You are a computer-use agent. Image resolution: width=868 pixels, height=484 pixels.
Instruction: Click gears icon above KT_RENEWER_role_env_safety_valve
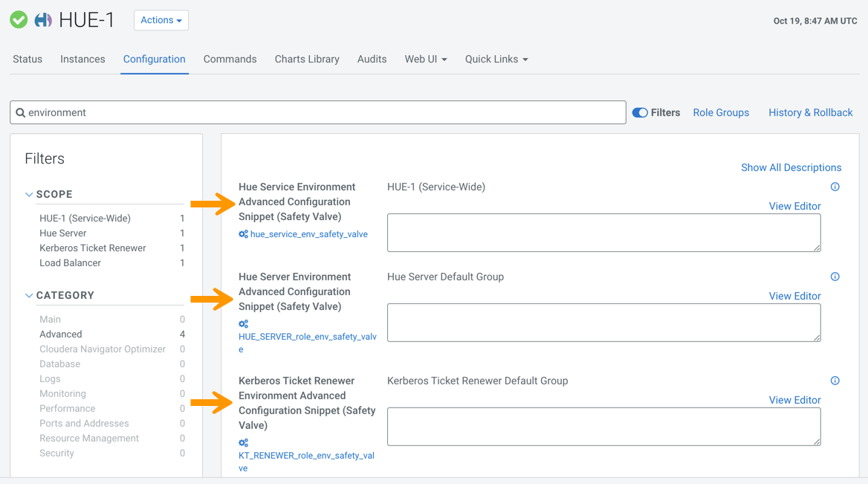click(x=243, y=443)
